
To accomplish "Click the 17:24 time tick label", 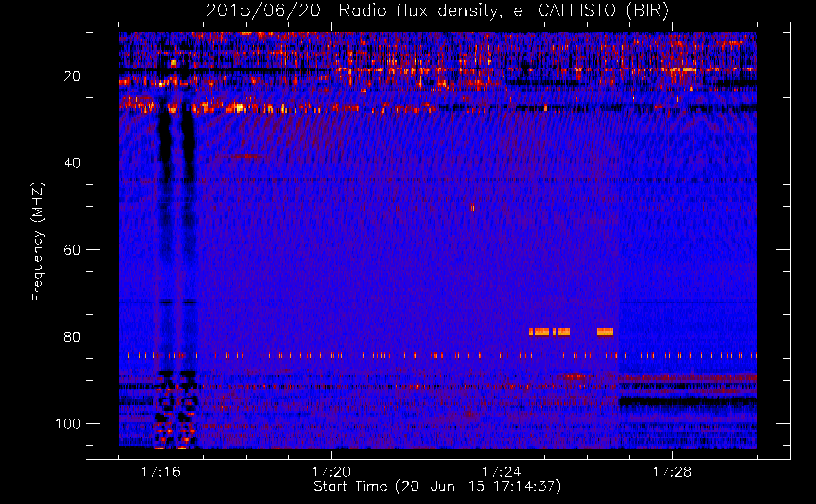I will pos(502,472).
